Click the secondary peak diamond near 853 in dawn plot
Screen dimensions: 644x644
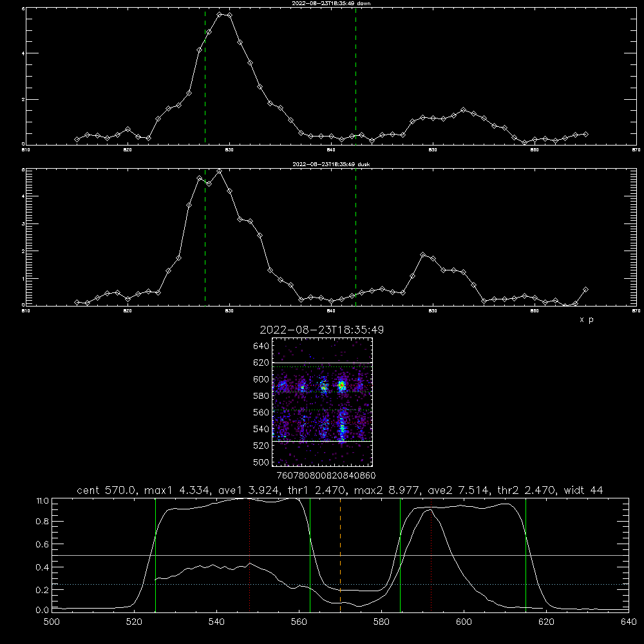click(x=464, y=109)
